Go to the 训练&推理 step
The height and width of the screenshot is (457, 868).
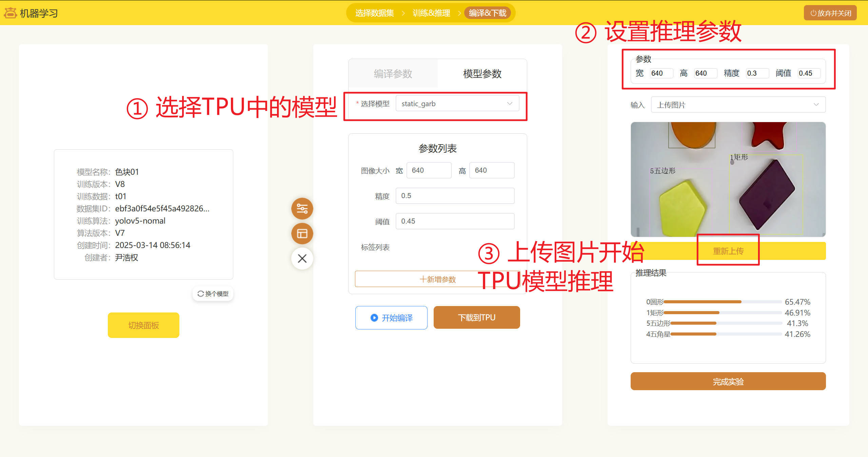tap(431, 13)
